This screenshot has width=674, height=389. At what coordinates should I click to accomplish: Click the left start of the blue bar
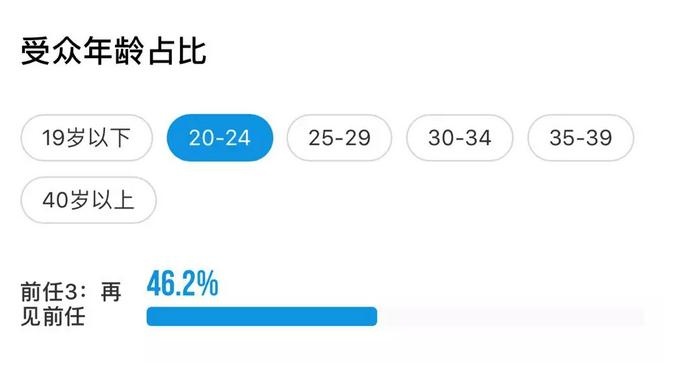tap(152, 316)
